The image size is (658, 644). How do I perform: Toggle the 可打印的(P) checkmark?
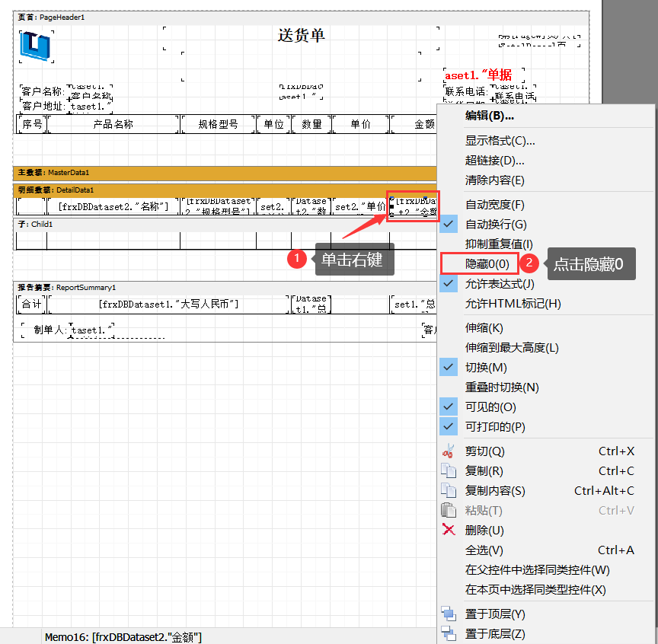tap(448, 426)
